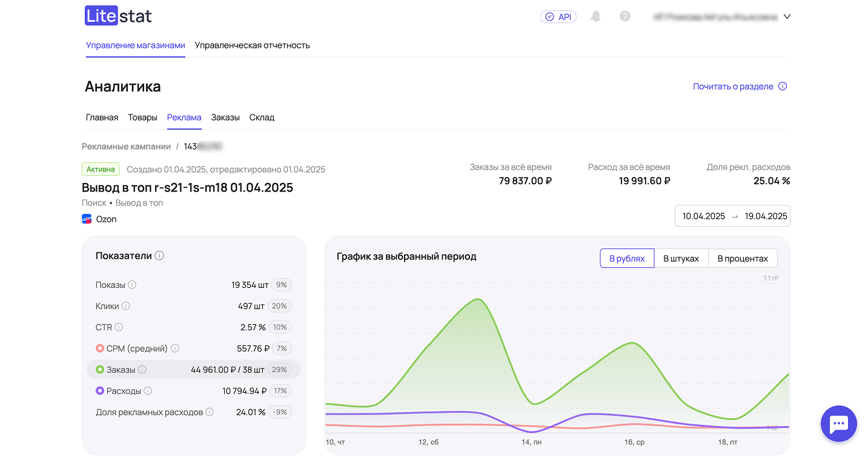This screenshot has width=868, height=457.
Task: Open the help question mark icon
Action: coord(625,16)
